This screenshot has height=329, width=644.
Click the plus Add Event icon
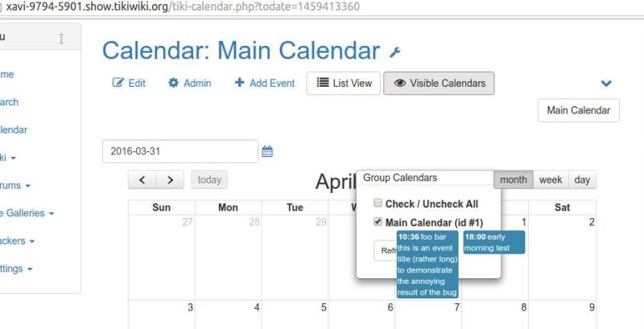[239, 83]
